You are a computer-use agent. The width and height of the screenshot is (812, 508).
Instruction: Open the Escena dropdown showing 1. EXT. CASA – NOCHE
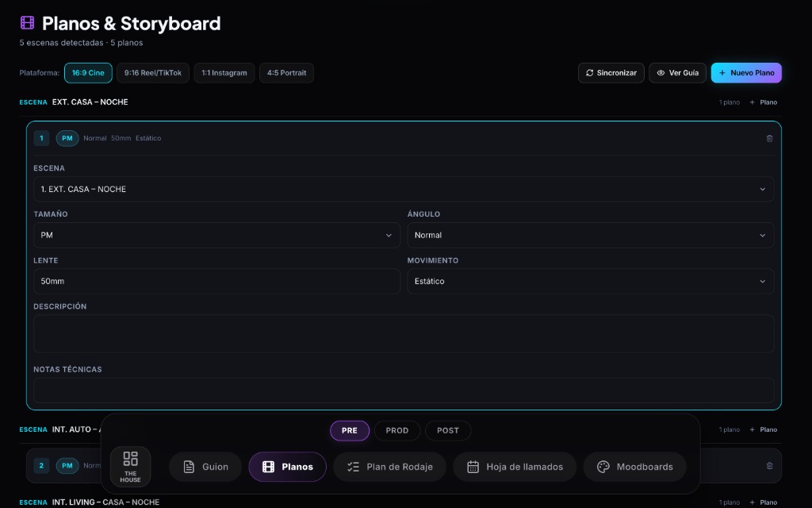coord(404,189)
